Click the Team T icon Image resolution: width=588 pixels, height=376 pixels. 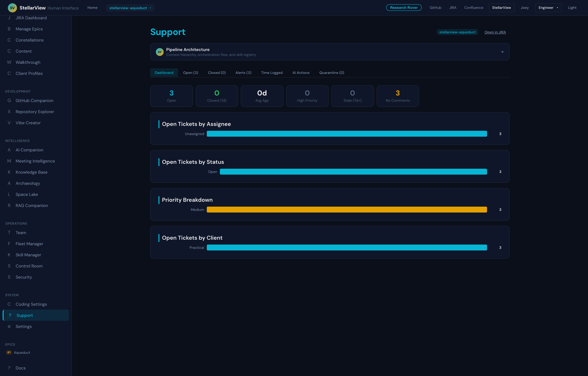(x=9, y=232)
